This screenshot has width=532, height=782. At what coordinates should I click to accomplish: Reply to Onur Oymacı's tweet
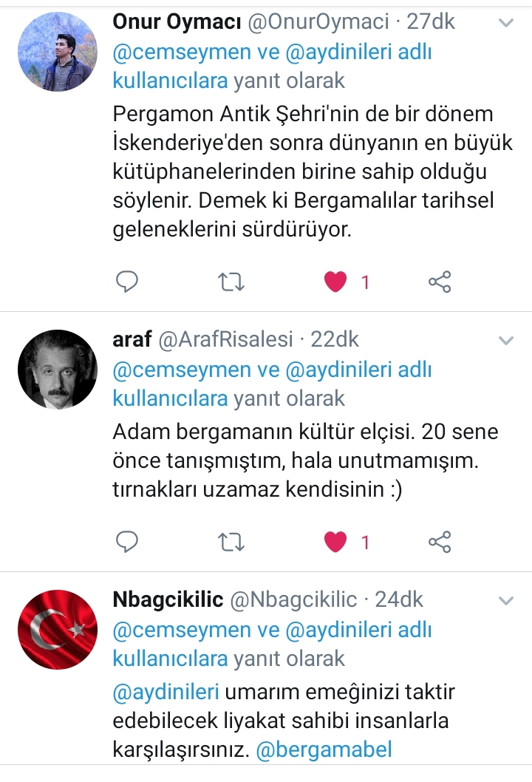pyautogui.click(x=126, y=282)
